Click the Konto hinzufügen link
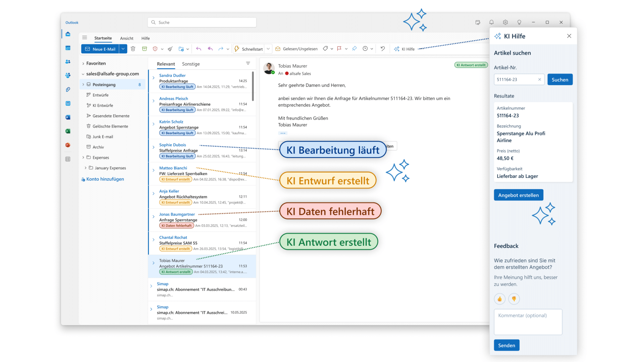 pos(105,179)
